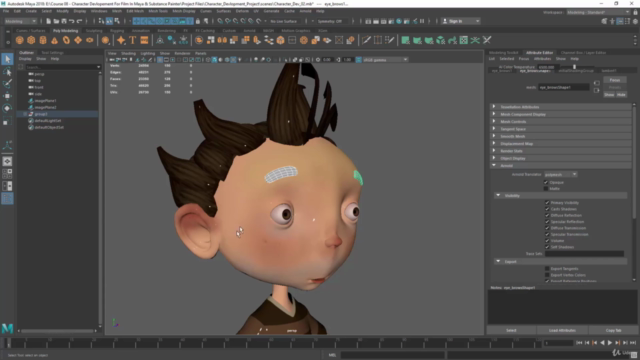The image size is (640, 360).
Task: Click the Save Scene icon
Action: [x=64, y=21]
